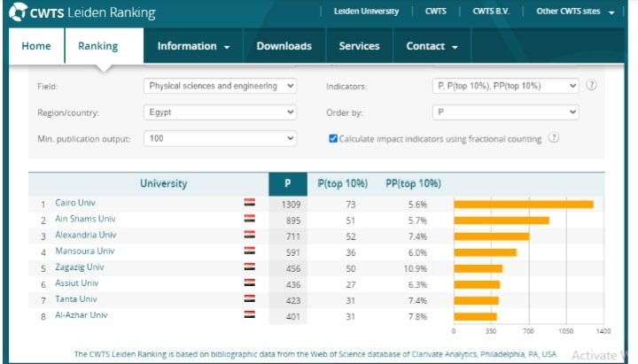Sort by the P column header
This screenshot has height=364, width=638.
pyautogui.click(x=288, y=184)
